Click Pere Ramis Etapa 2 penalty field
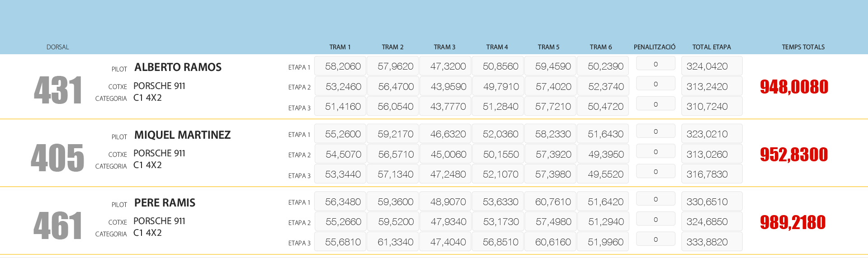This screenshot has width=868, height=258. point(656,220)
